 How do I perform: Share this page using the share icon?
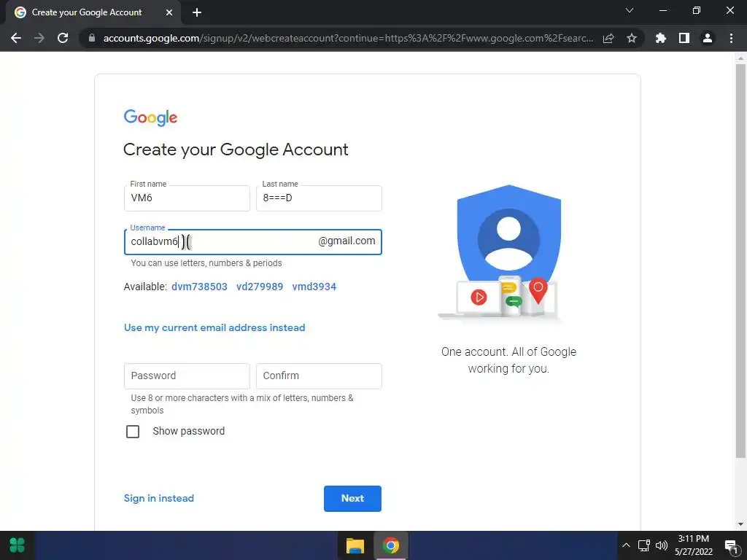(x=608, y=38)
